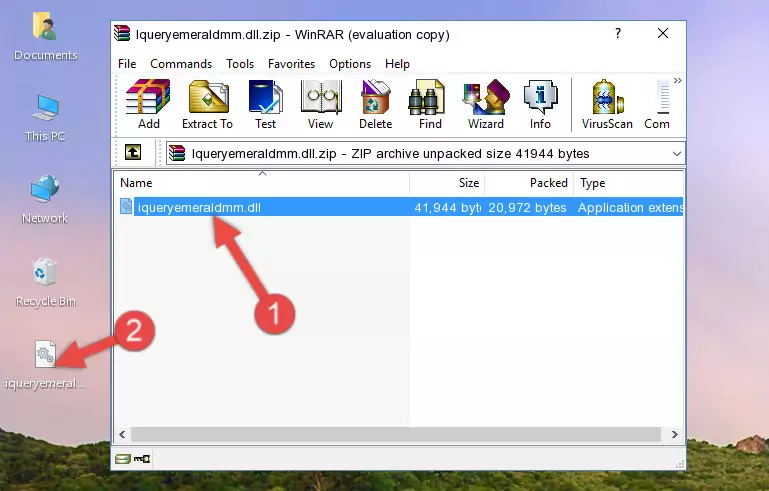Click the Application extension type cell
769x491 pixels.
631,207
